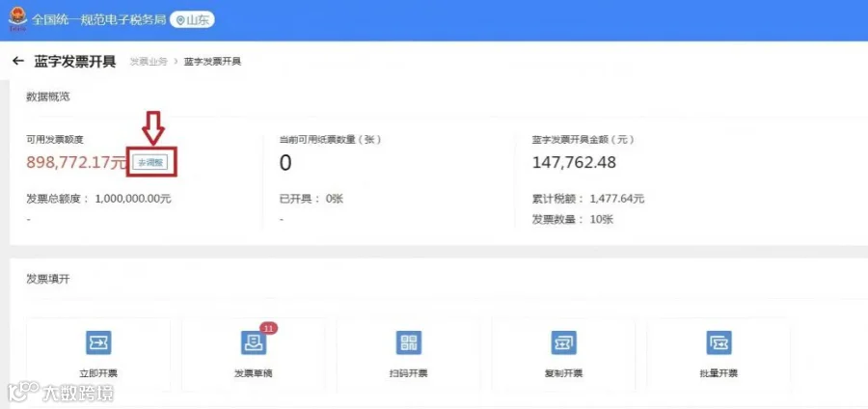This screenshot has height=409, width=868.
Task: Click the 蓝字发票开具 page title
Action: click(75, 61)
